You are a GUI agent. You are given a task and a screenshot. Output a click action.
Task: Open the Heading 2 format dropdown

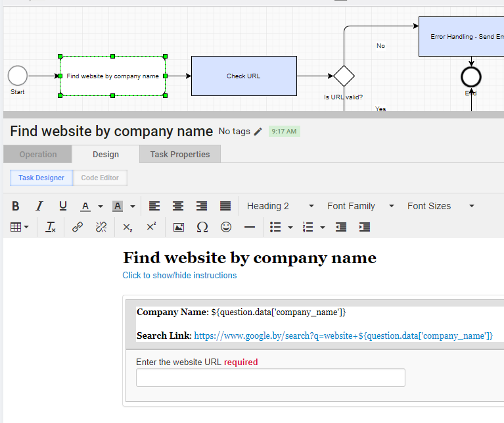(x=280, y=206)
